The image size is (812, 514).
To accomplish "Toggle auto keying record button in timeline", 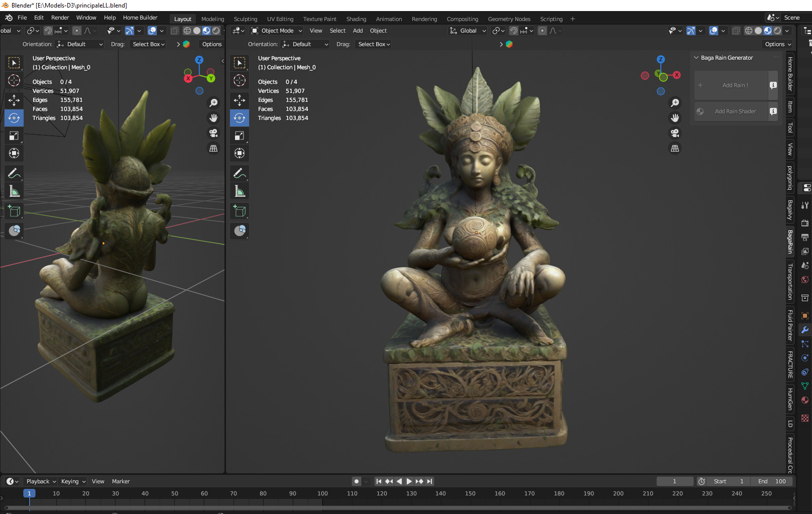I will pyautogui.click(x=357, y=481).
